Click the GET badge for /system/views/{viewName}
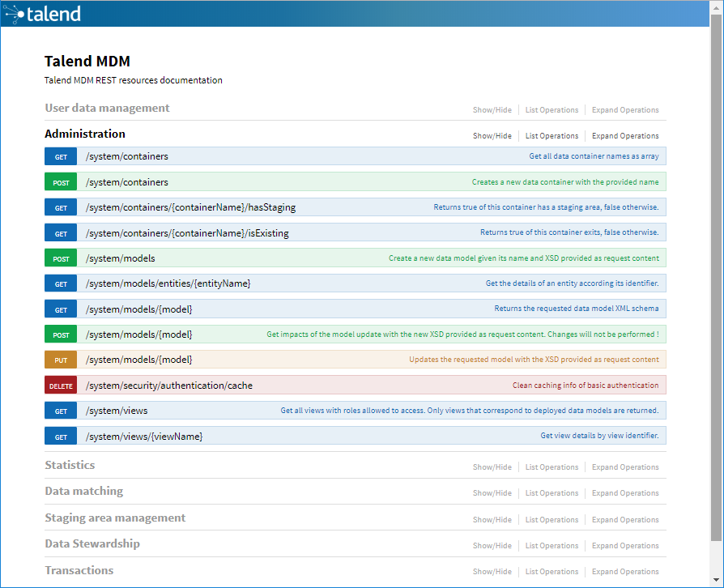 pos(61,437)
